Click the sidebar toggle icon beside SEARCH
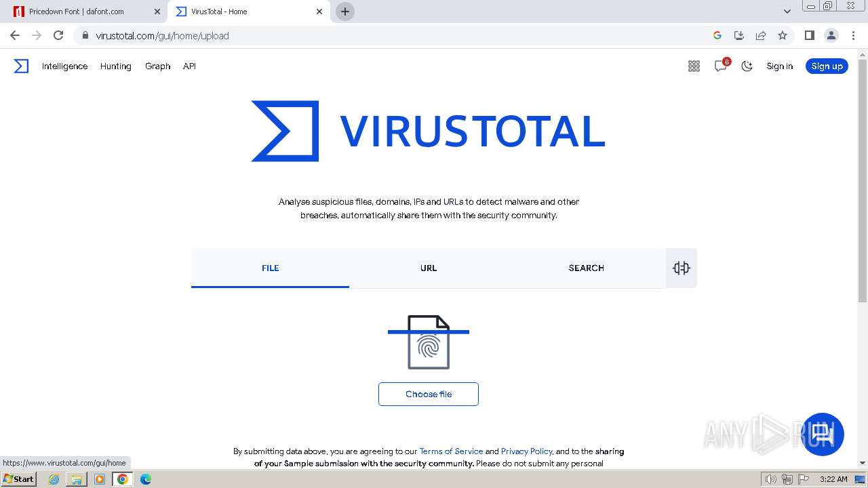Screen dimensions: 868x488 click(682, 268)
